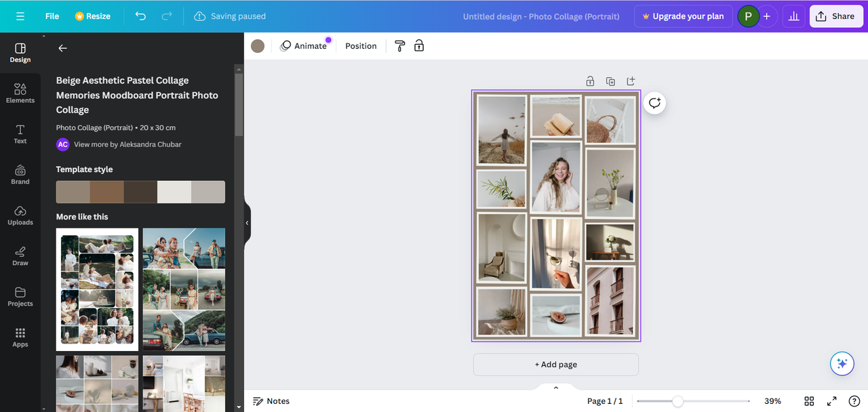Select the dark brown template style swatch
This screenshot has width=868, height=412.
tap(140, 192)
